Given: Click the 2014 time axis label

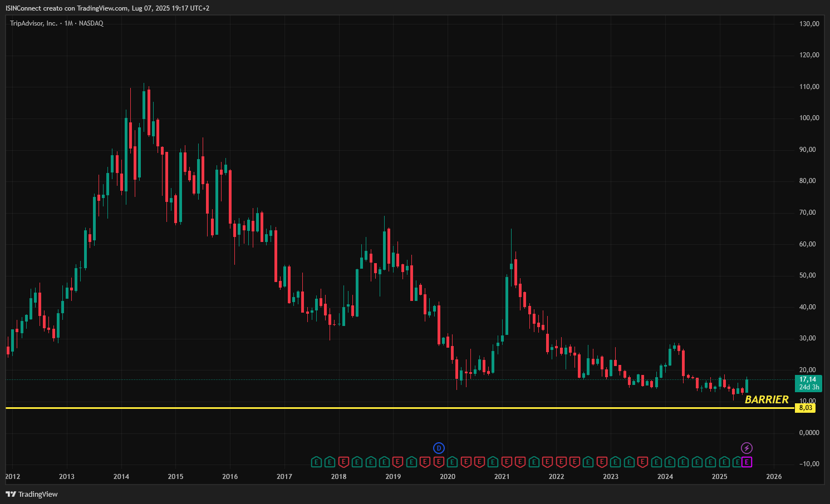Looking at the screenshot, I should click(121, 476).
